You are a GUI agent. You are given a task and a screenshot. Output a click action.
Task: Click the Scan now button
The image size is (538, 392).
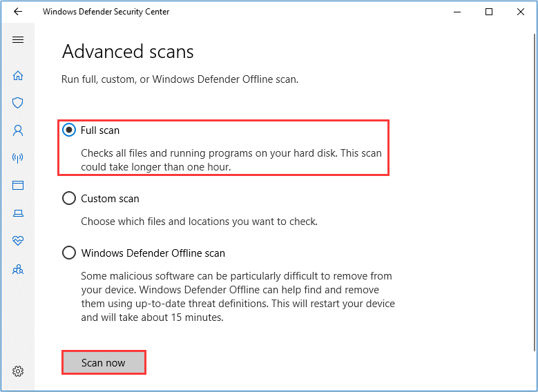(x=104, y=362)
